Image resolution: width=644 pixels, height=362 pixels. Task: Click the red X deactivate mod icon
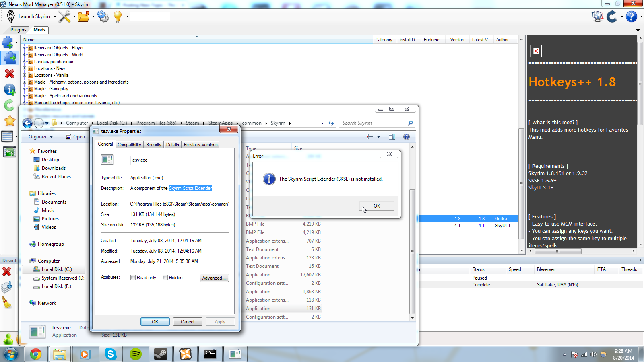(x=10, y=74)
